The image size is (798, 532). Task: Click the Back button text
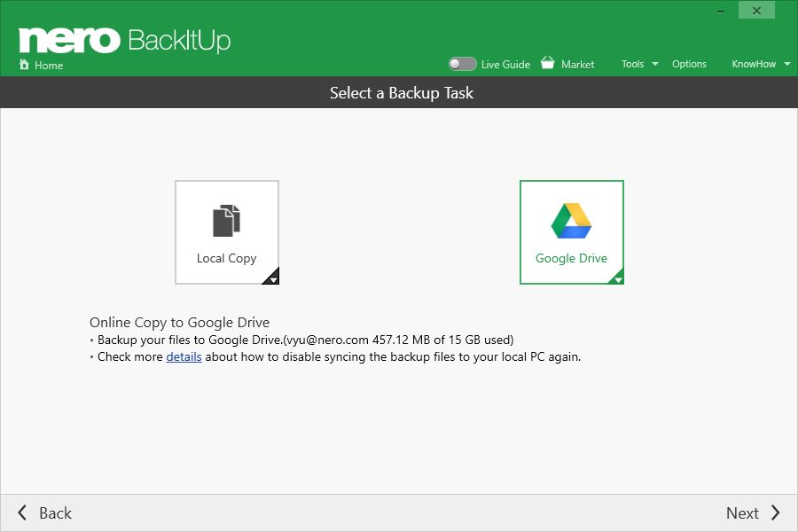[56, 512]
